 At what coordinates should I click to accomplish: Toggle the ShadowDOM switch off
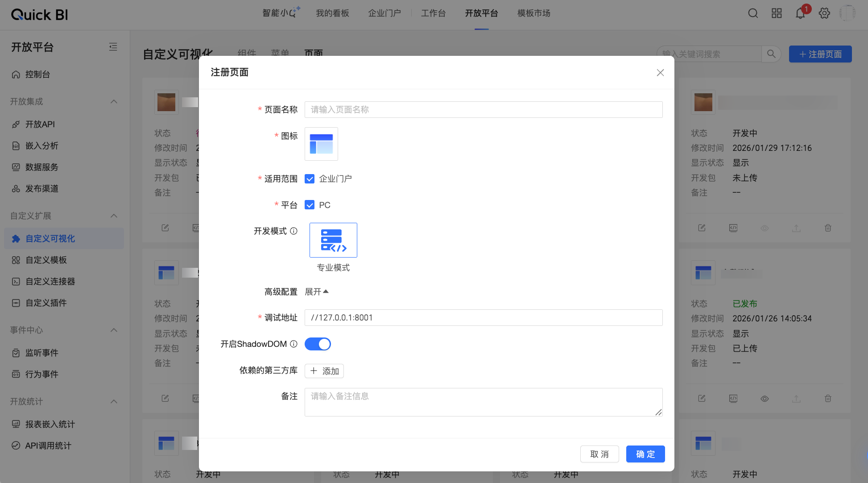pos(318,344)
